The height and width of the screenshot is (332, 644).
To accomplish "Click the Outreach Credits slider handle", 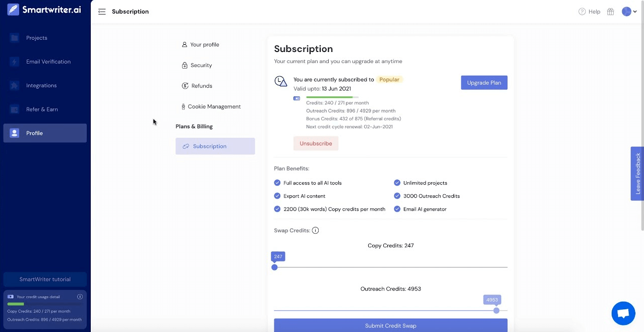I will (496, 310).
